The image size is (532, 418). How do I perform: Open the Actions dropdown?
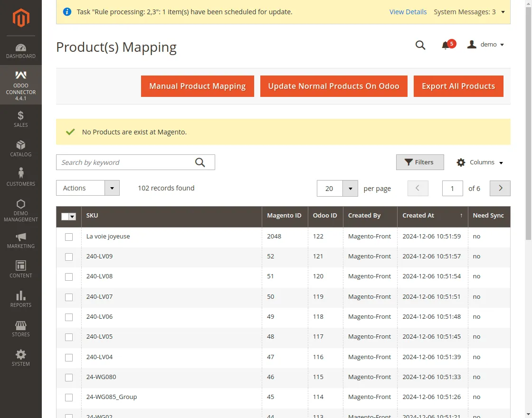pos(87,188)
